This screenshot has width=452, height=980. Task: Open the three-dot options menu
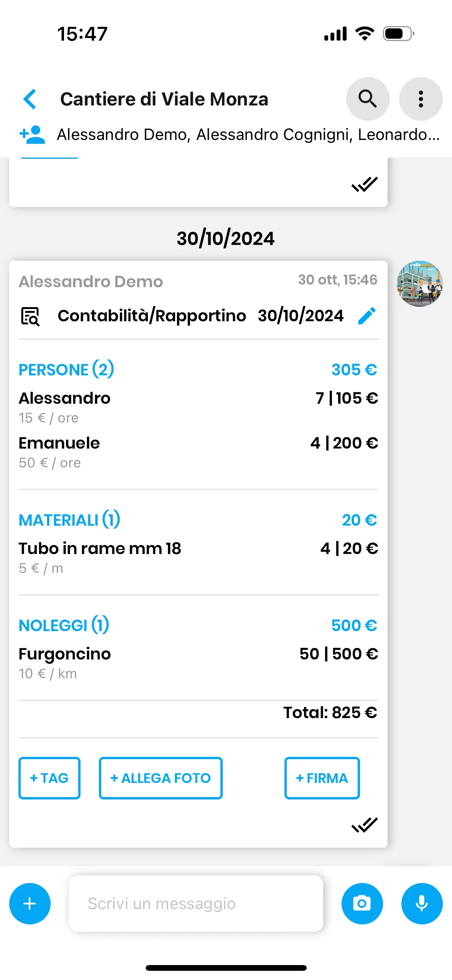[x=421, y=99]
